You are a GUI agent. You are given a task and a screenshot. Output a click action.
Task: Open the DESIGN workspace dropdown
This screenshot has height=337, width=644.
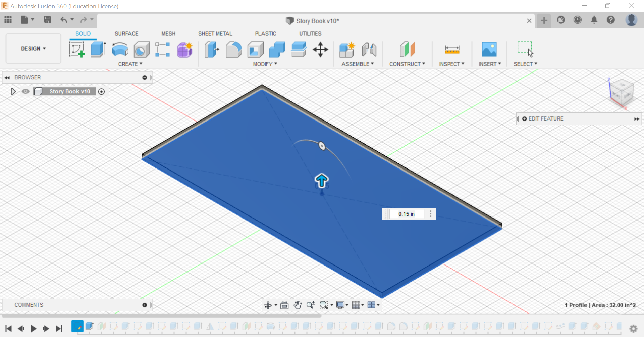(x=34, y=49)
